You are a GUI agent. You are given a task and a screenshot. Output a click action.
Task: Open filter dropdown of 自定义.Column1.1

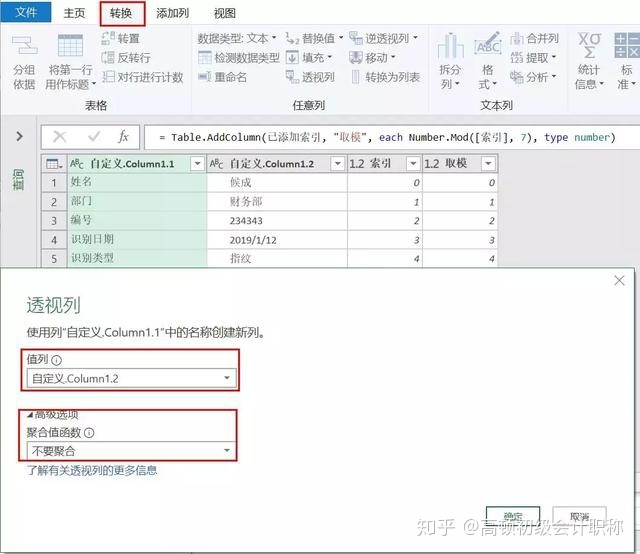click(x=198, y=164)
